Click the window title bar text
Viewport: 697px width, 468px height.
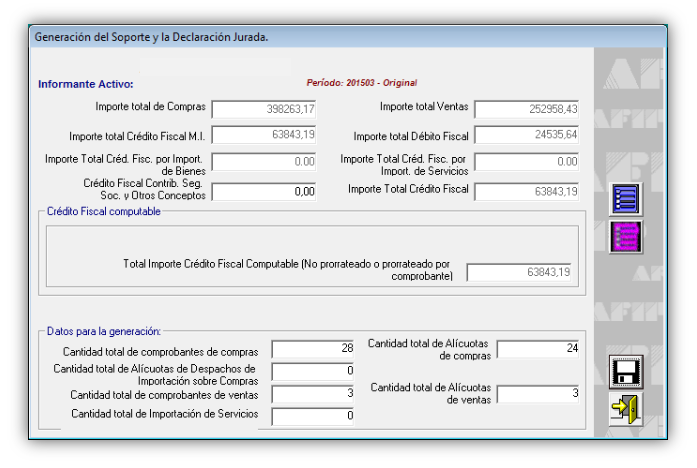[151, 37]
